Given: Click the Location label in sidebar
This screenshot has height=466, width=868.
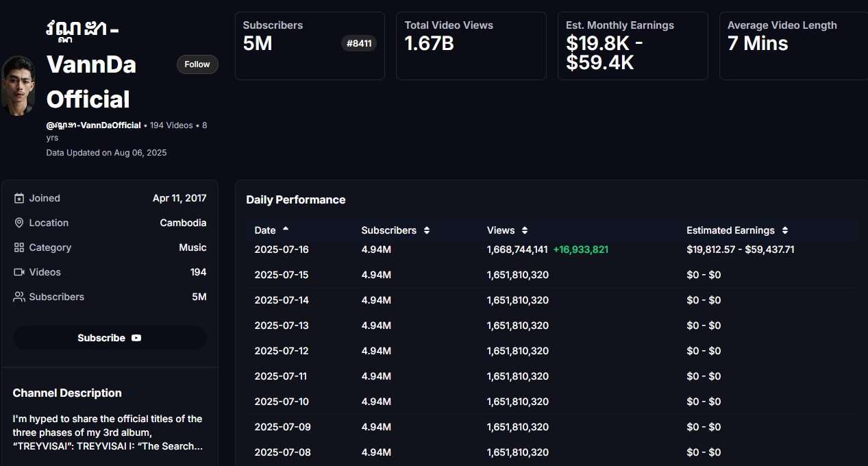Looking at the screenshot, I should tap(49, 223).
